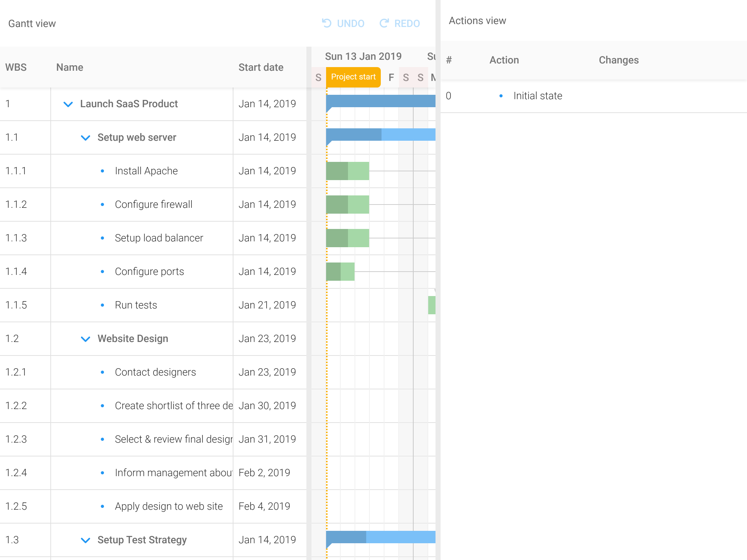This screenshot has width=747, height=560.
Task: Click the Action column header
Action: click(x=504, y=60)
